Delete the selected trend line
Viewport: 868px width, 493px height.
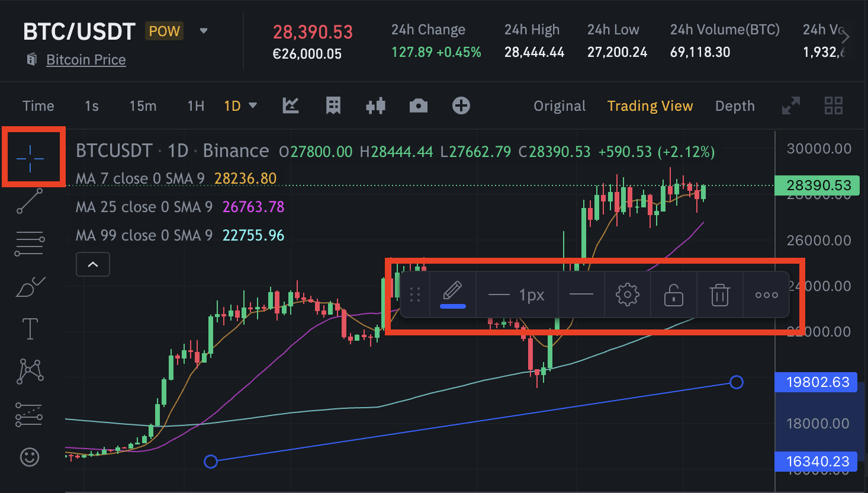point(720,294)
